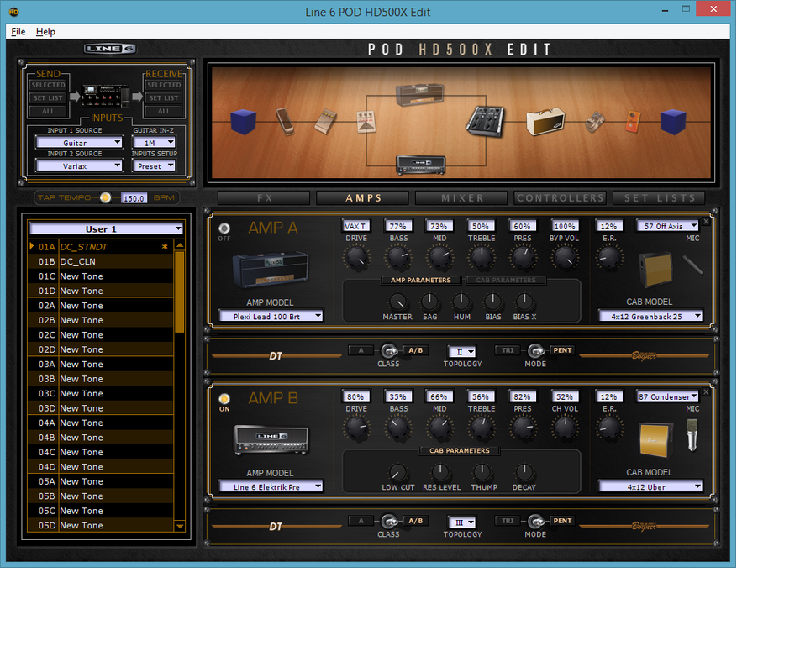Click Receive ALL button
The height and width of the screenshot is (672, 800).
[164, 111]
